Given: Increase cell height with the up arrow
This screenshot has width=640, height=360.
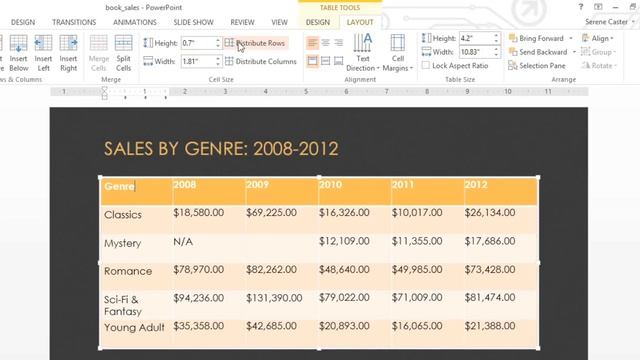Looking at the screenshot, I should tap(218, 40).
